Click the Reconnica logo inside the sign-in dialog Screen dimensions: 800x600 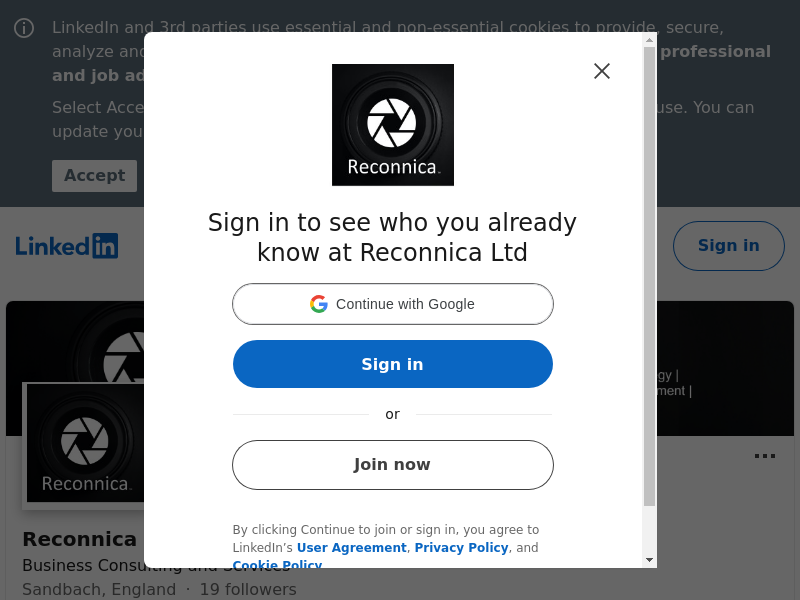point(392,125)
